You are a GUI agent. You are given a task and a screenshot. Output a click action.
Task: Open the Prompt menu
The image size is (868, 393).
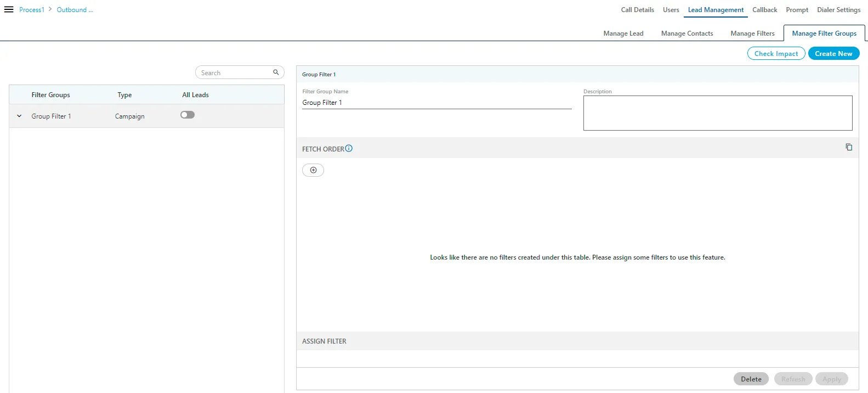point(797,10)
